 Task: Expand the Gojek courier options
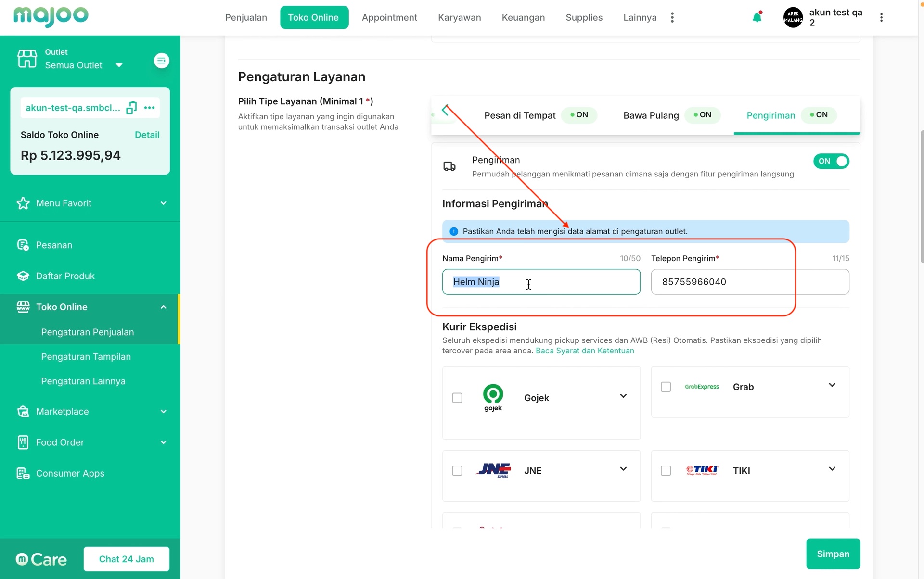(623, 396)
